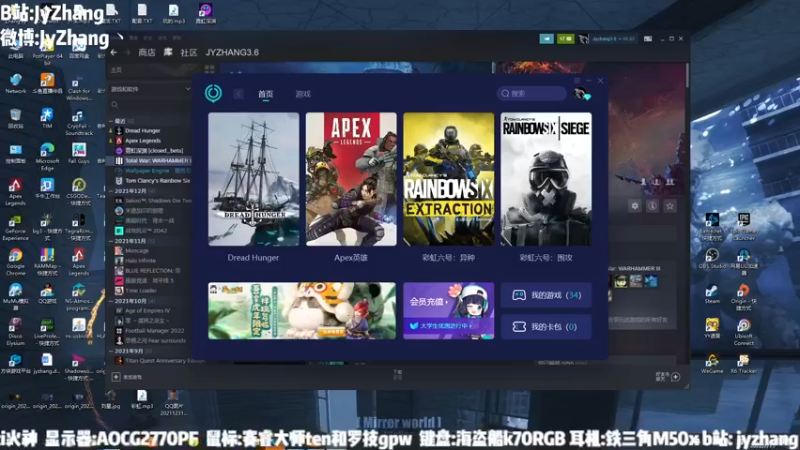The image size is (800, 450).
Task: Open Steam JYZHANG3.6 profile tab
Action: pyautogui.click(x=232, y=52)
